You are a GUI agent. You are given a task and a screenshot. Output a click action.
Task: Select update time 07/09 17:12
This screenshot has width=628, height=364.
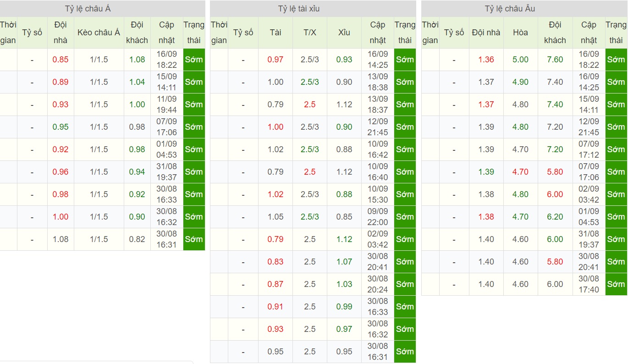(x=589, y=149)
